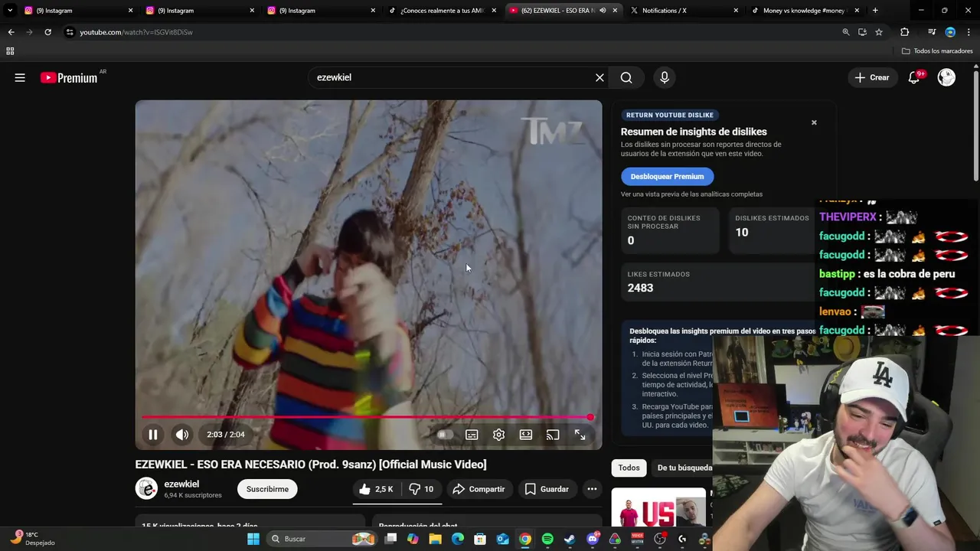This screenshot has height=551, width=980.
Task: Open the player settings gear
Action: [498, 435]
